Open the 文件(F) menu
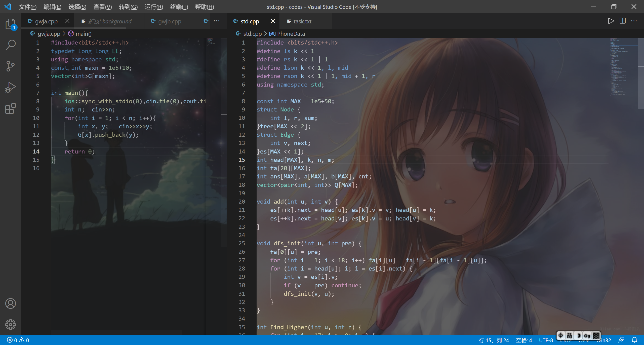644x345 pixels. (28, 7)
